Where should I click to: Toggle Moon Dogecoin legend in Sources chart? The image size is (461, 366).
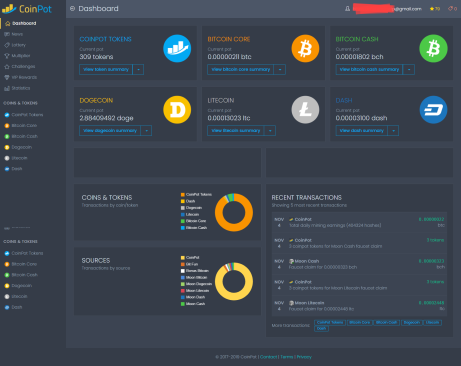(196, 284)
